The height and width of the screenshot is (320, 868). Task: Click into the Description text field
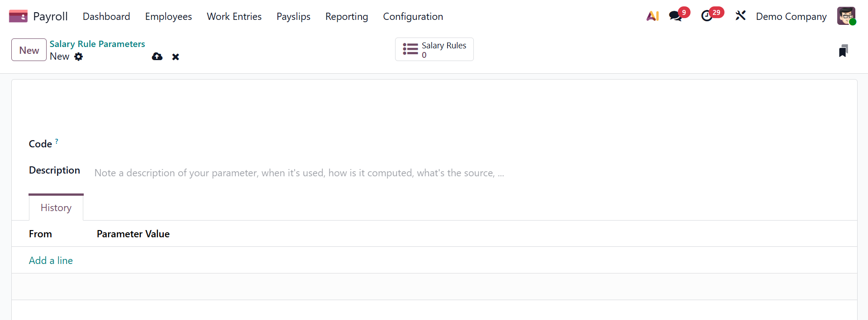point(299,173)
